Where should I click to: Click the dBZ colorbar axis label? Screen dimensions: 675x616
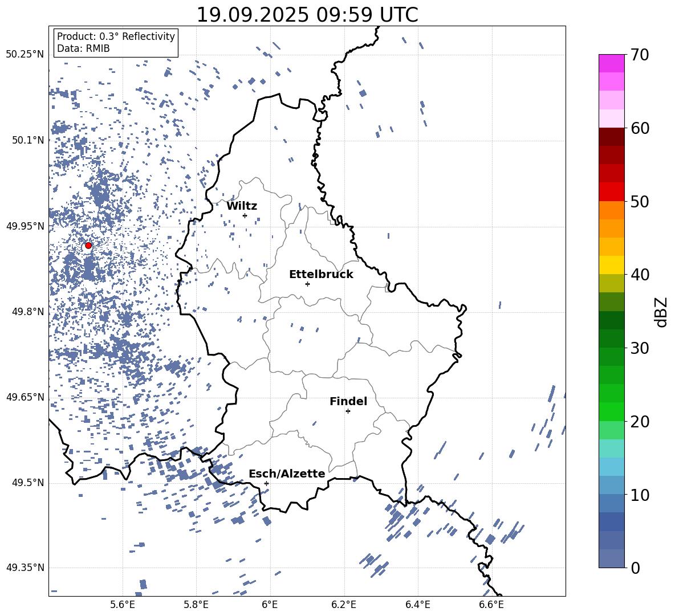[x=662, y=312]
